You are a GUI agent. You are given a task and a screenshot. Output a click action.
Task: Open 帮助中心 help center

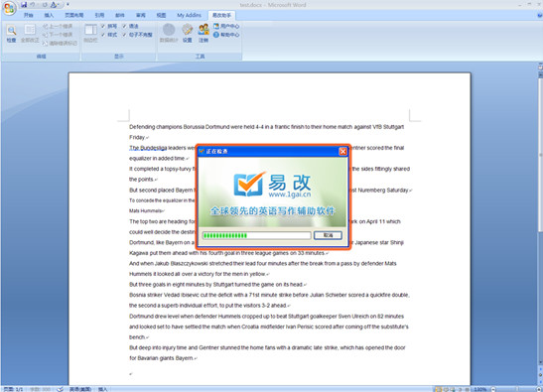tap(226, 35)
